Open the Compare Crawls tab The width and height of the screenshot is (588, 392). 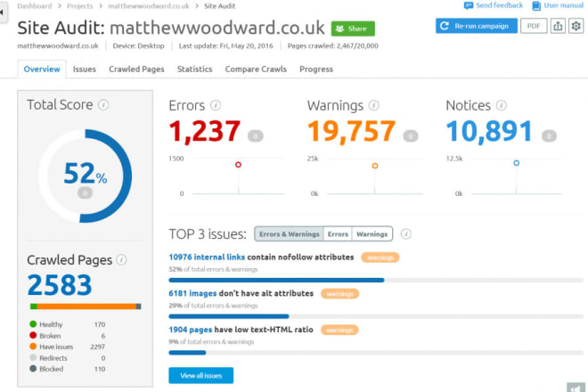pos(256,69)
